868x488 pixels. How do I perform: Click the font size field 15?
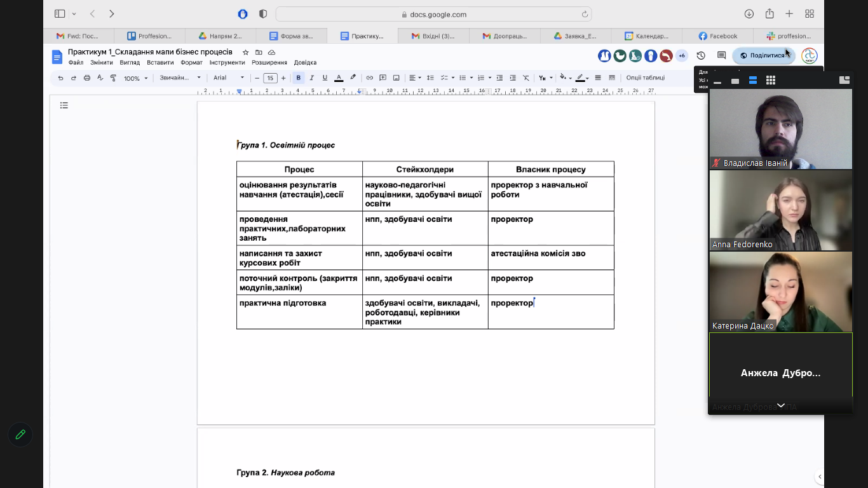[270, 78]
